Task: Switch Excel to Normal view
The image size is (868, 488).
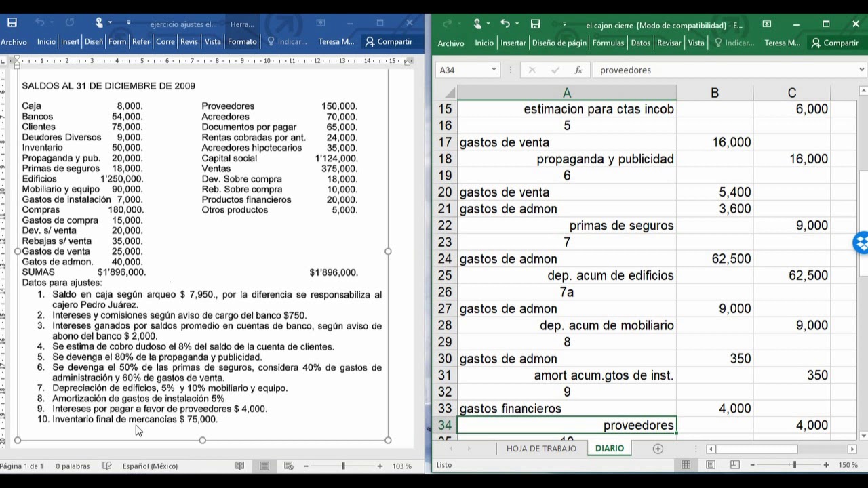Action: (686, 465)
